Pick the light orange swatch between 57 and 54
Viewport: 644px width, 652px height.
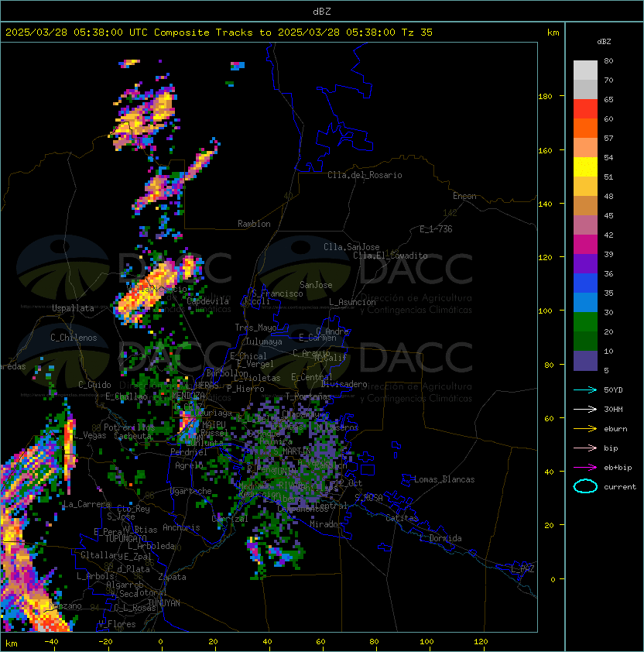click(585, 148)
